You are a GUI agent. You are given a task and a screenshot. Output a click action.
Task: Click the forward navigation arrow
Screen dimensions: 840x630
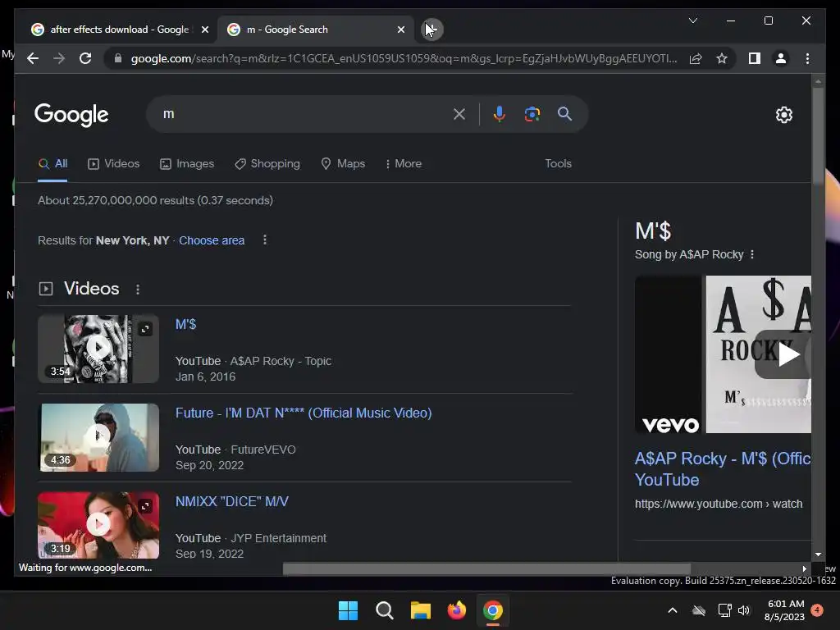point(59,58)
